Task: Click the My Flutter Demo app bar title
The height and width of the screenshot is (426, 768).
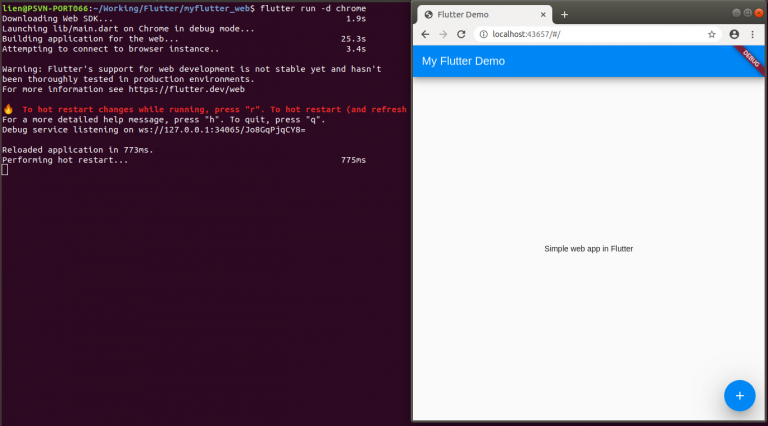Action: coord(463,61)
